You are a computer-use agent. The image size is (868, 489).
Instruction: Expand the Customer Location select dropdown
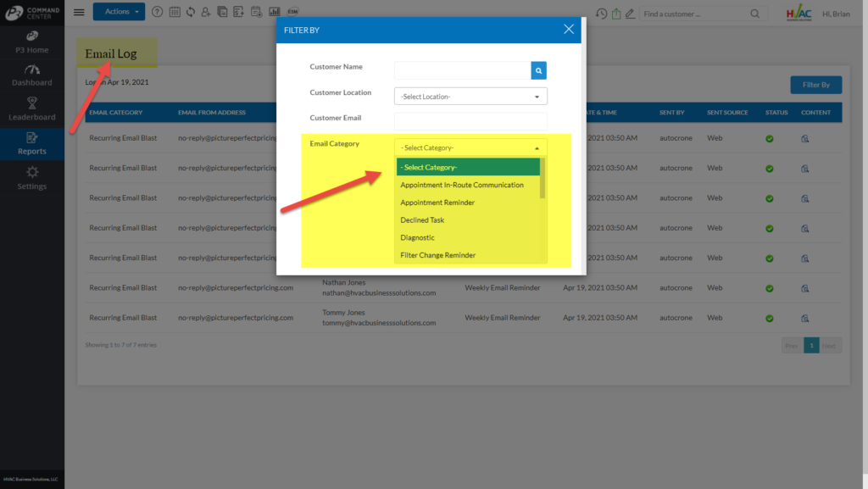point(470,96)
